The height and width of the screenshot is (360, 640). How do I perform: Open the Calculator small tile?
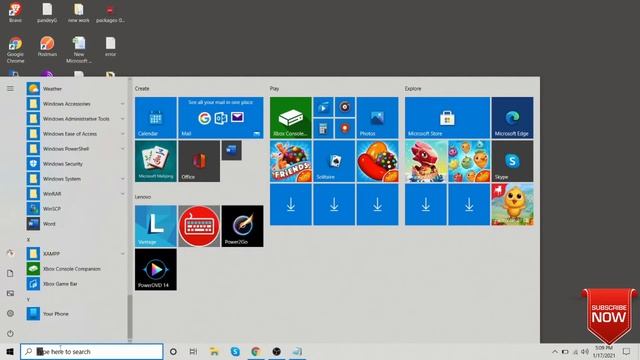click(x=323, y=129)
